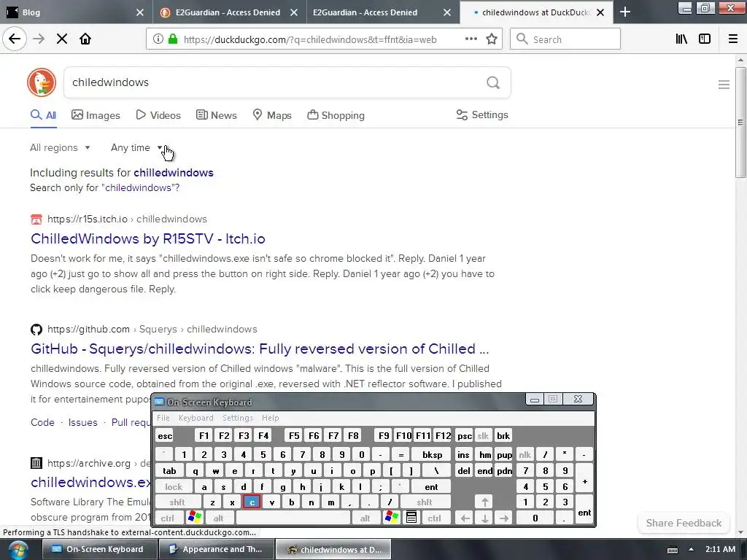Switch to Videos search results

click(x=158, y=115)
